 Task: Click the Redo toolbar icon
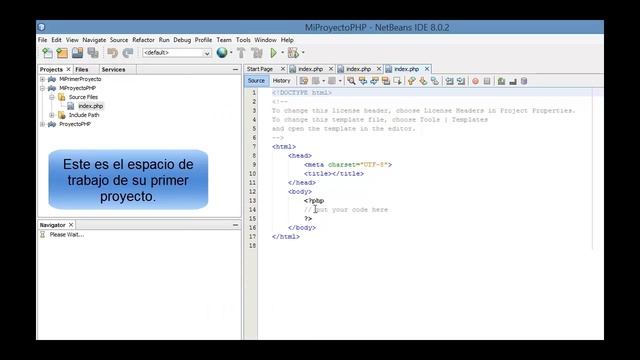click(x=128, y=53)
